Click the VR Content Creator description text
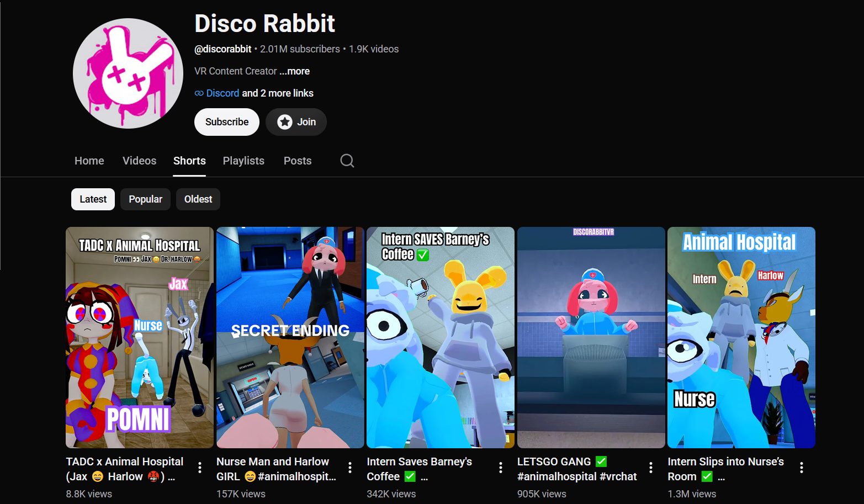Image resolution: width=864 pixels, height=504 pixels. tap(236, 71)
